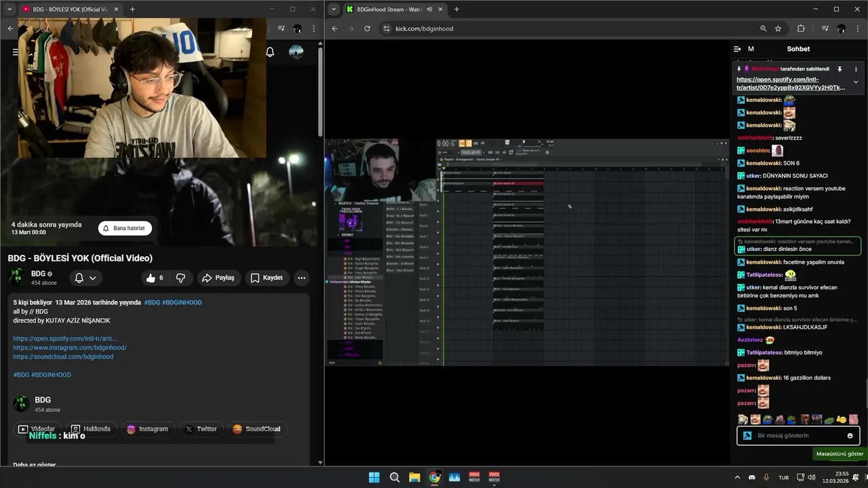The height and width of the screenshot is (488, 868).
Task: Open tab search dropdown in left Chrome window
Action: pyautogui.click(x=9, y=9)
